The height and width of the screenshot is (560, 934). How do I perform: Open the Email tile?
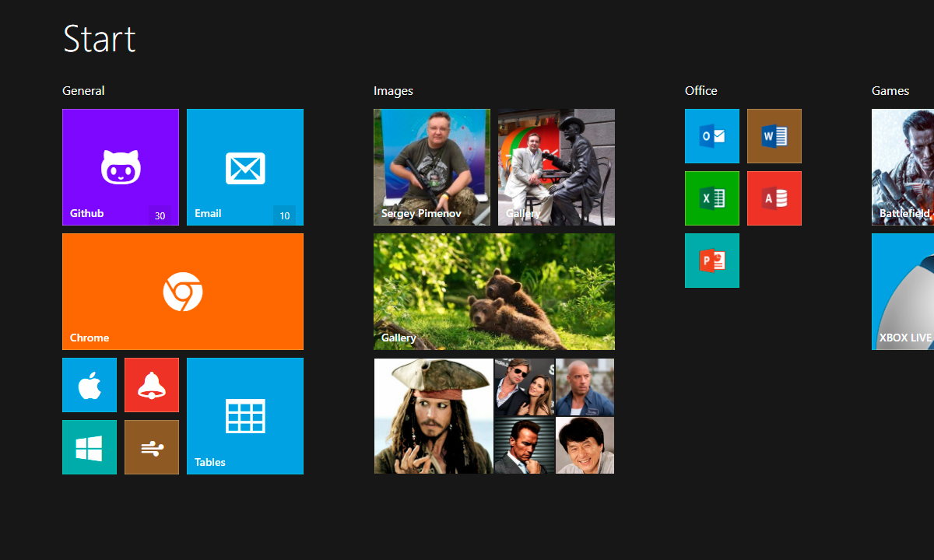pyautogui.click(x=245, y=167)
